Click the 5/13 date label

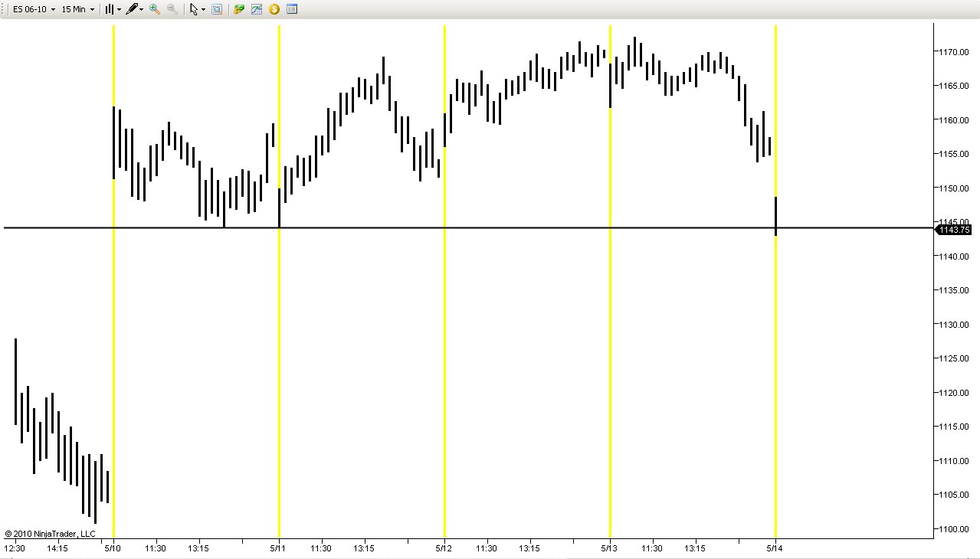(x=609, y=548)
